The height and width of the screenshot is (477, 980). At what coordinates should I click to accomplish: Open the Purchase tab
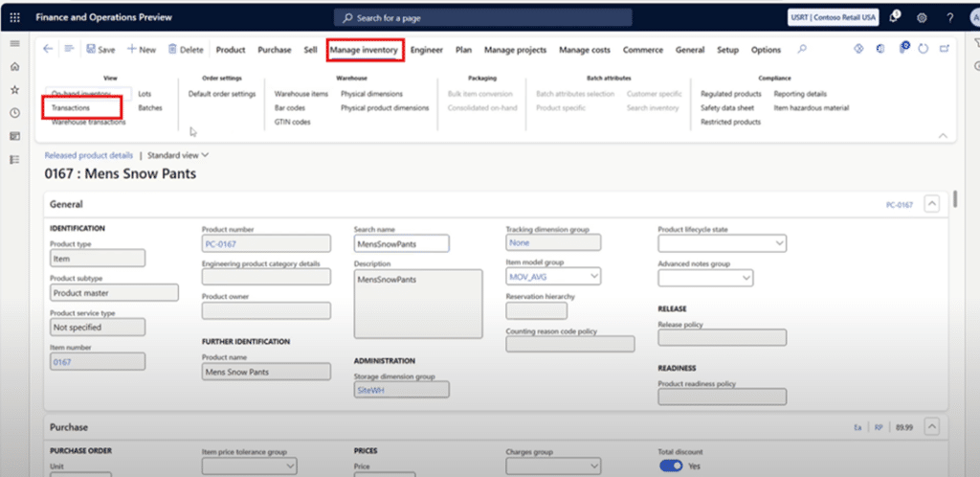click(x=275, y=50)
